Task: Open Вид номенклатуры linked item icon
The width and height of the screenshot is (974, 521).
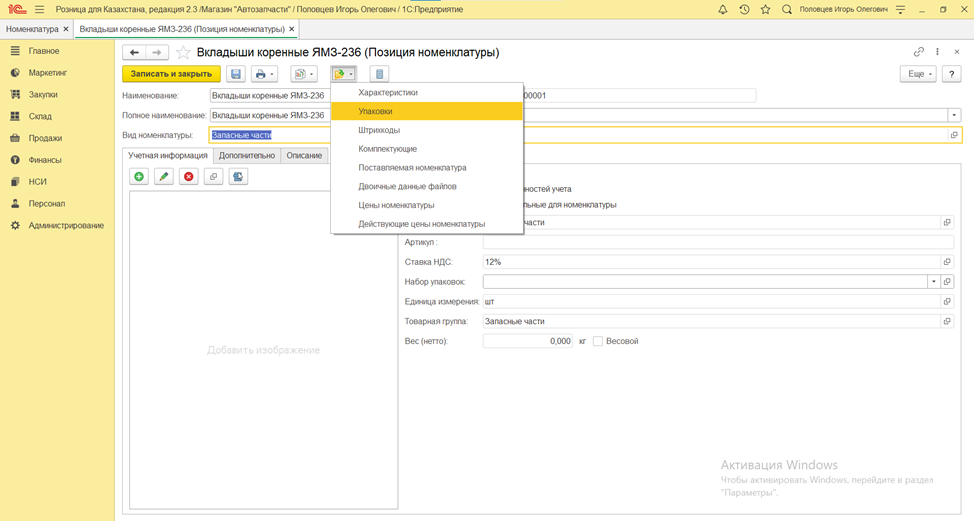Action: pos(954,135)
